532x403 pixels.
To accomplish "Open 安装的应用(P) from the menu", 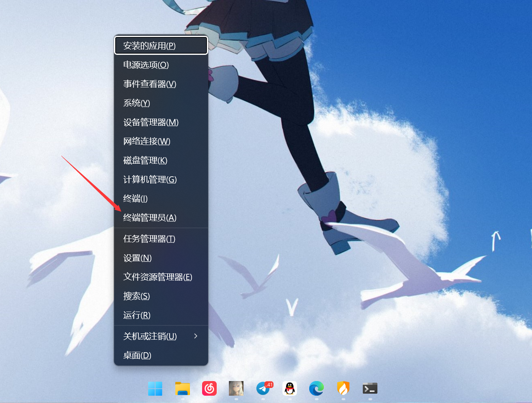I will coord(161,45).
